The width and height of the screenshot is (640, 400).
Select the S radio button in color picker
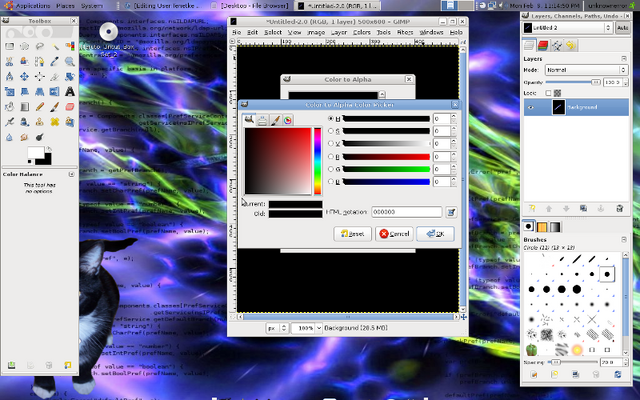click(331, 131)
